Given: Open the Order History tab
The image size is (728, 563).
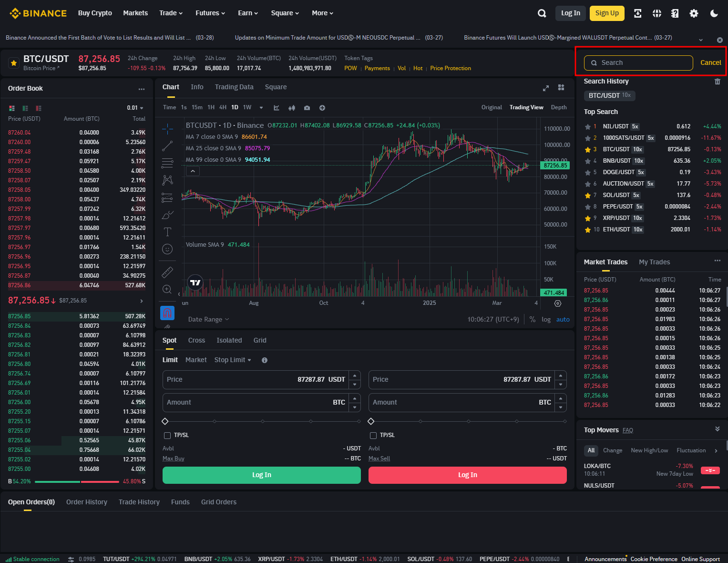Looking at the screenshot, I should (x=86, y=502).
